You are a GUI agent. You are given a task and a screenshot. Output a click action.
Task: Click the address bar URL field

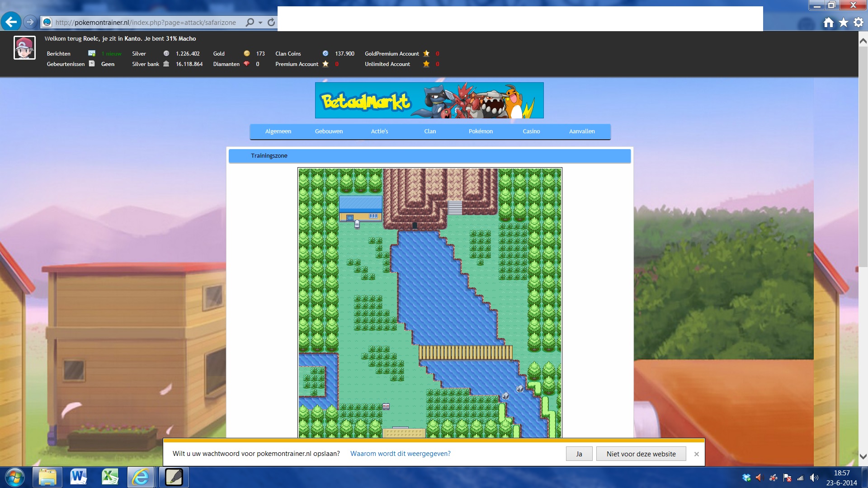pyautogui.click(x=146, y=22)
